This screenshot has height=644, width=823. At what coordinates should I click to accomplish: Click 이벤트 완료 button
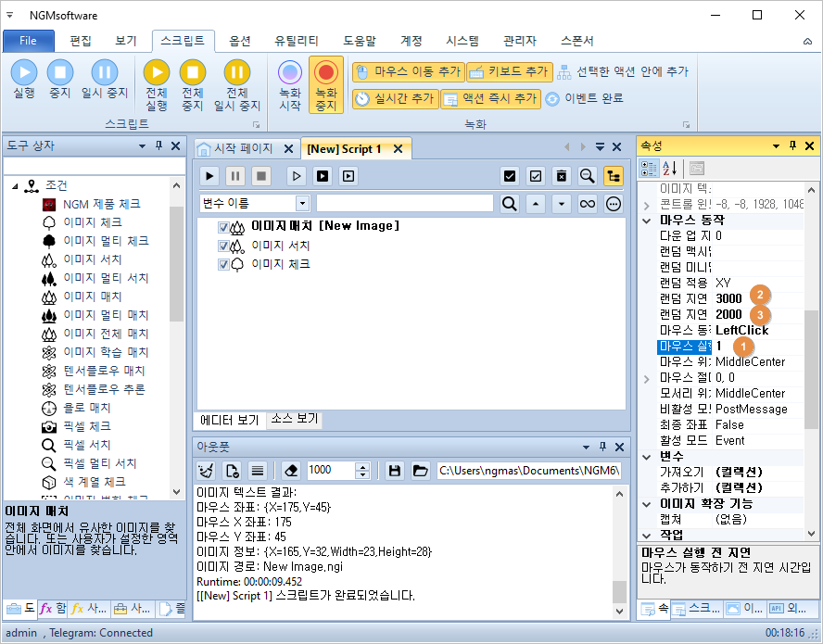(x=584, y=98)
